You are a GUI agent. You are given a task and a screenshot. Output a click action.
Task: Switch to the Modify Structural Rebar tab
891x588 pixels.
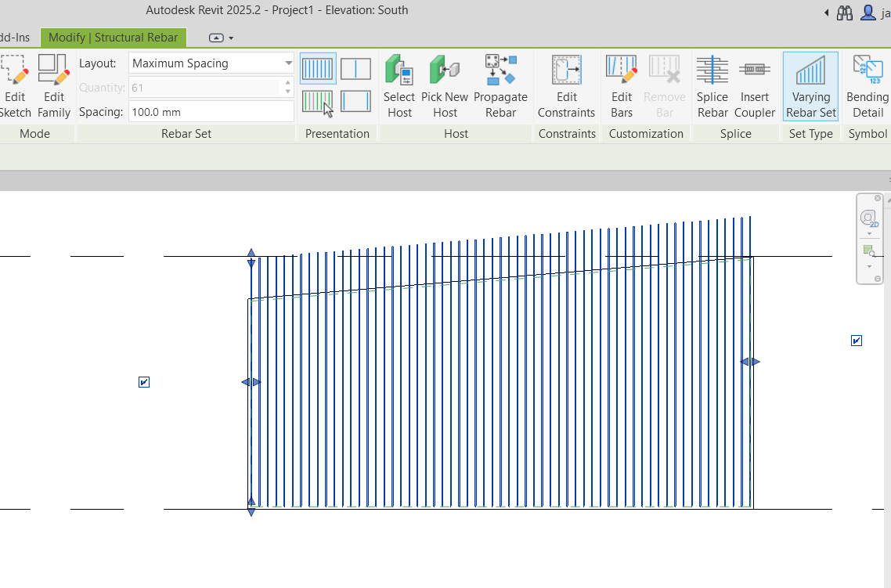pos(113,37)
